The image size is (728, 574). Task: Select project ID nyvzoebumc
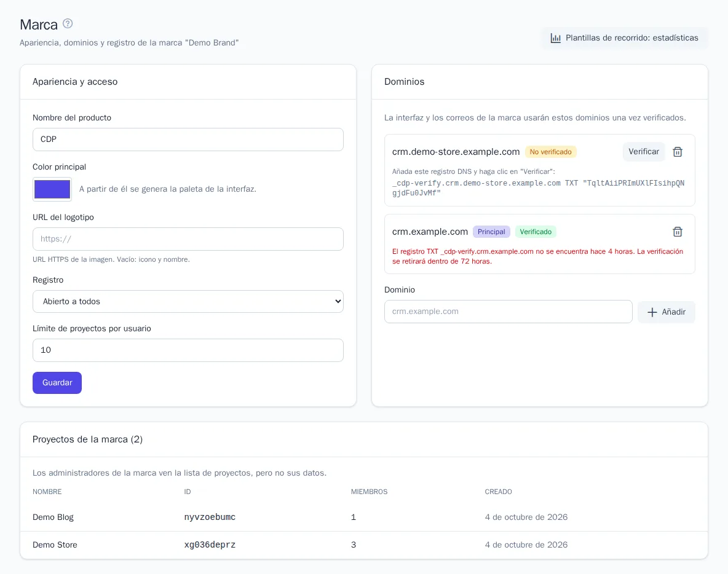click(210, 517)
